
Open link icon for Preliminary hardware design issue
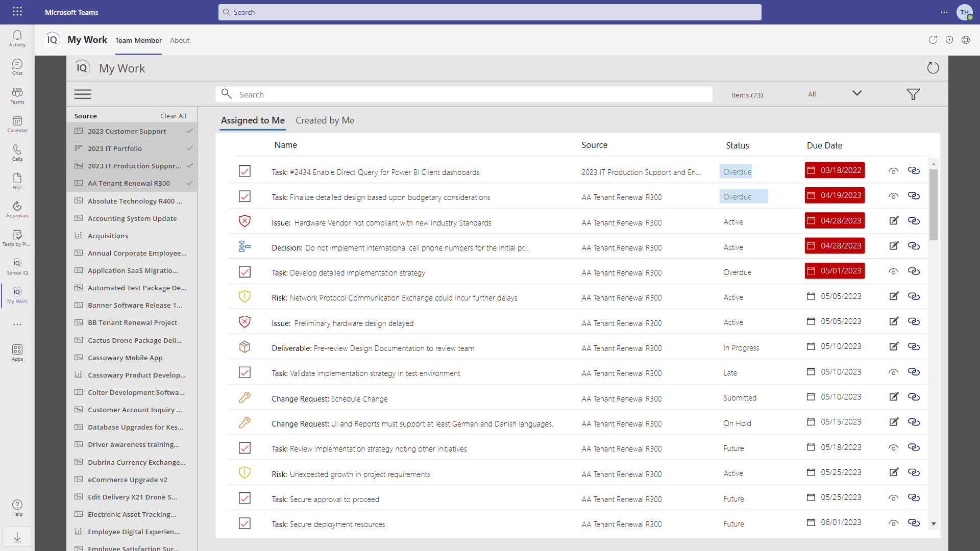(x=914, y=321)
